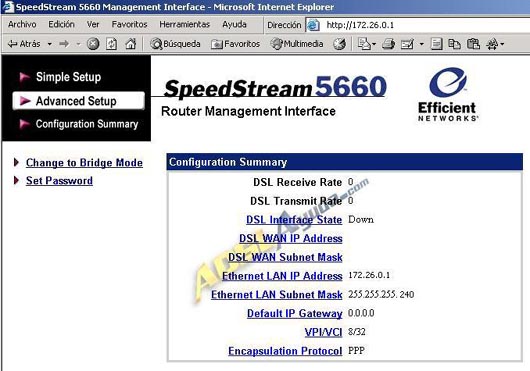Open the Herramientas menu
The width and height of the screenshot is (530, 371).
[185, 24]
